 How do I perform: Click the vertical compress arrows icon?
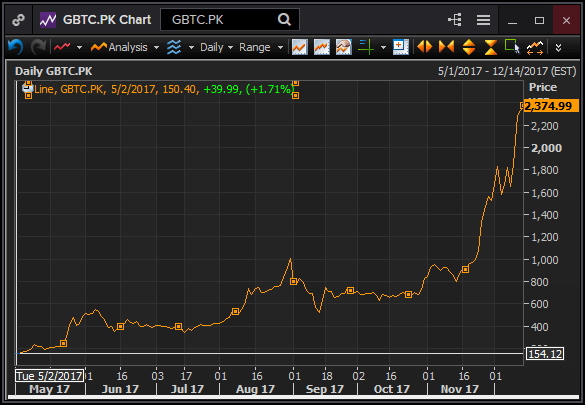coord(491,47)
